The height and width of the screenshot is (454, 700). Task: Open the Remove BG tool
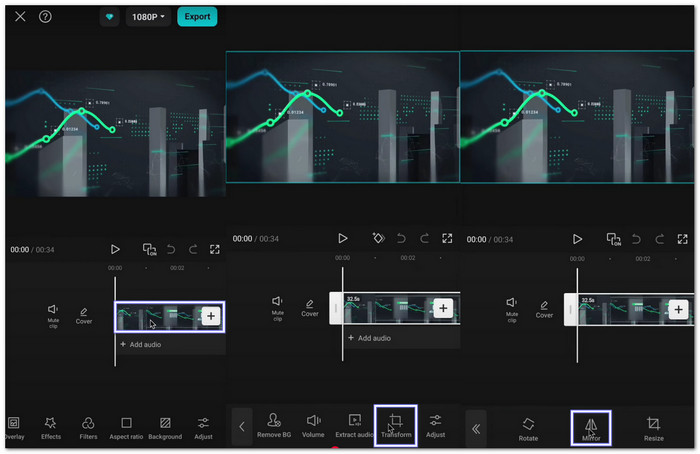pyautogui.click(x=274, y=425)
